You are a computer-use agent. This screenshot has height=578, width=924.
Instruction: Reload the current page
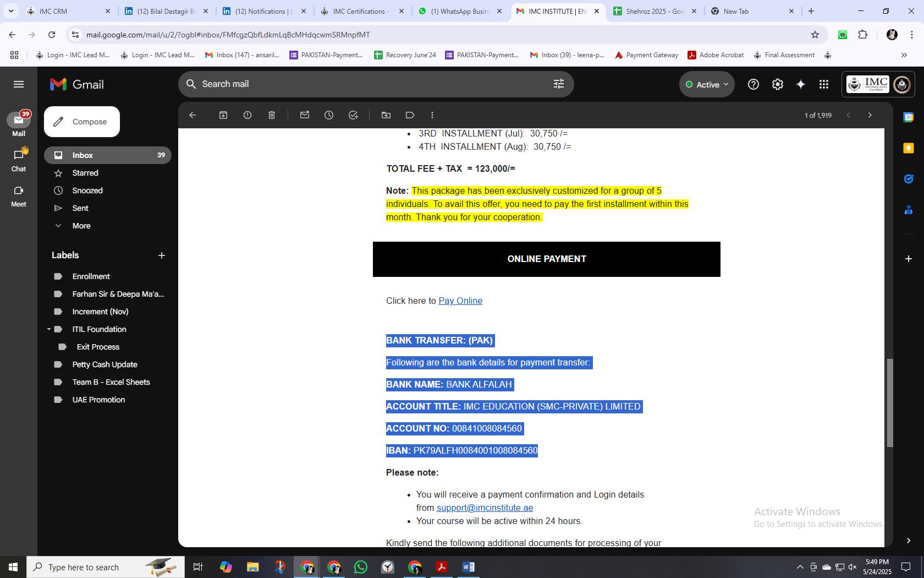(x=52, y=35)
